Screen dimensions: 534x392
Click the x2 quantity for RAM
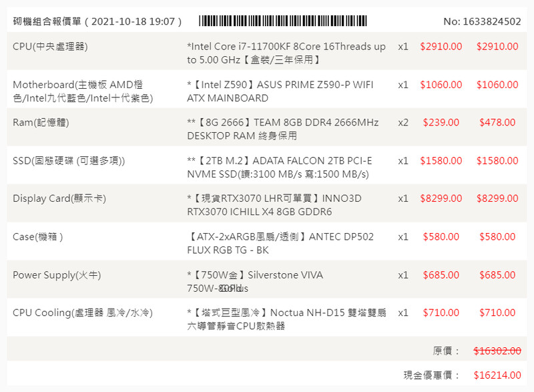coord(403,122)
